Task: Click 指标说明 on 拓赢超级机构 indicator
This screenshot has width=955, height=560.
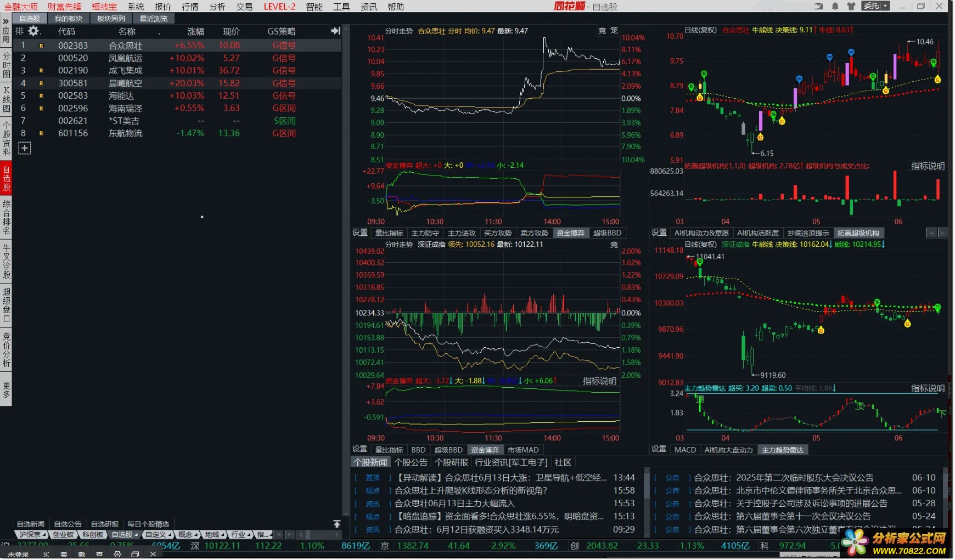Action: (928, 166)
